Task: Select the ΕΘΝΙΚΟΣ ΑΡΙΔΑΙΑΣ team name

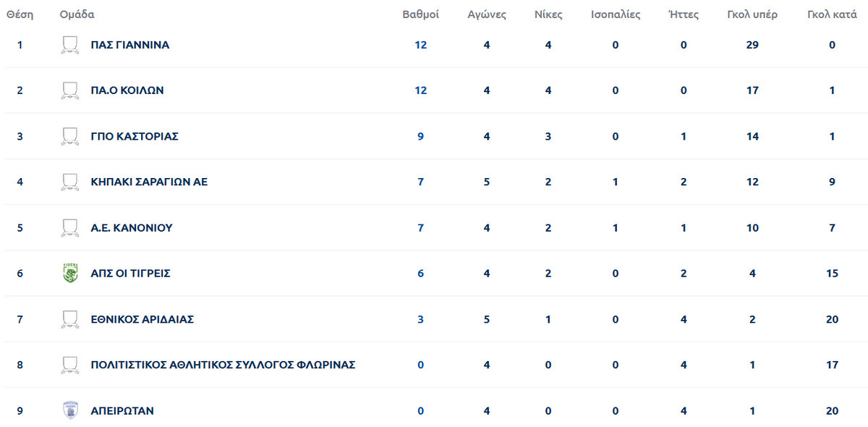Action: (x=142, y=319)
